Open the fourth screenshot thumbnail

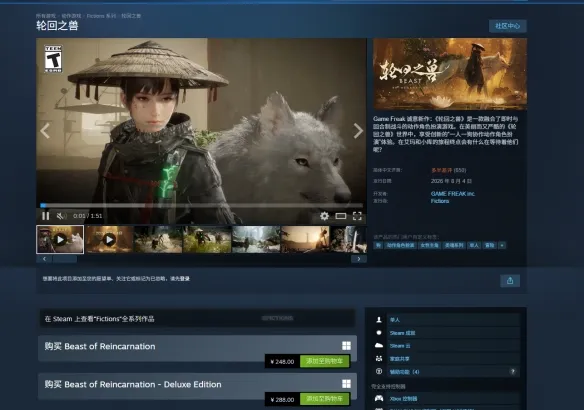(x=207, y=239)
